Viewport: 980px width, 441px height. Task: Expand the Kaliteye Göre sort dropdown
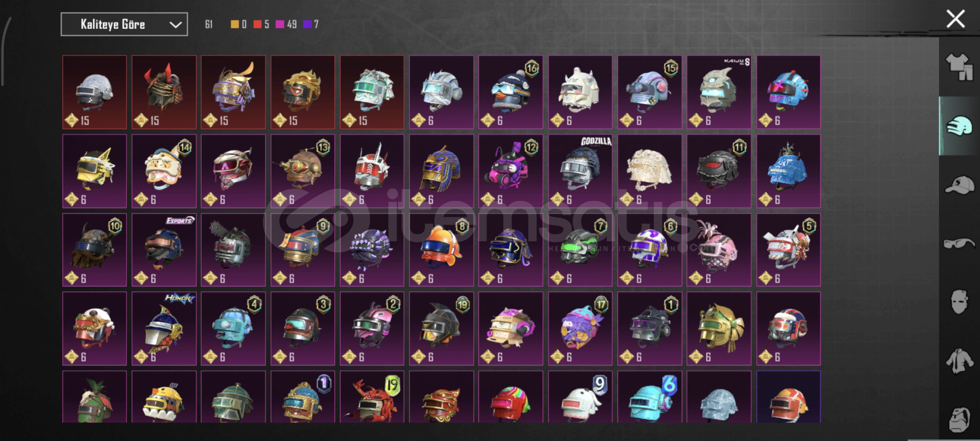pos(124,24)
